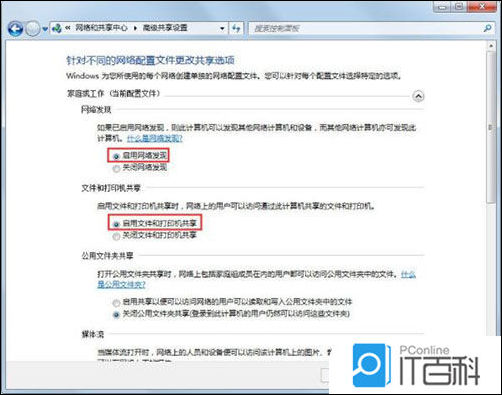Select 启用网络发现 radio button

click(116, 156)
